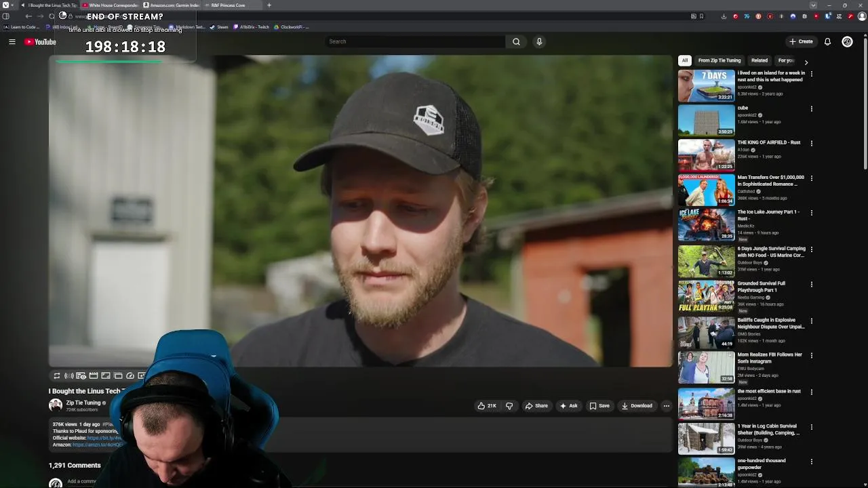Screen dimensions: 868x488
Task: Open options menu for island rust video
Action: pyautogui.click(x=812, y=74)
